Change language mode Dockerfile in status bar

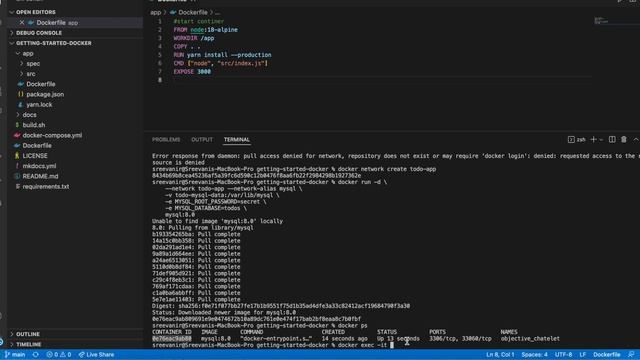[607, 355]
